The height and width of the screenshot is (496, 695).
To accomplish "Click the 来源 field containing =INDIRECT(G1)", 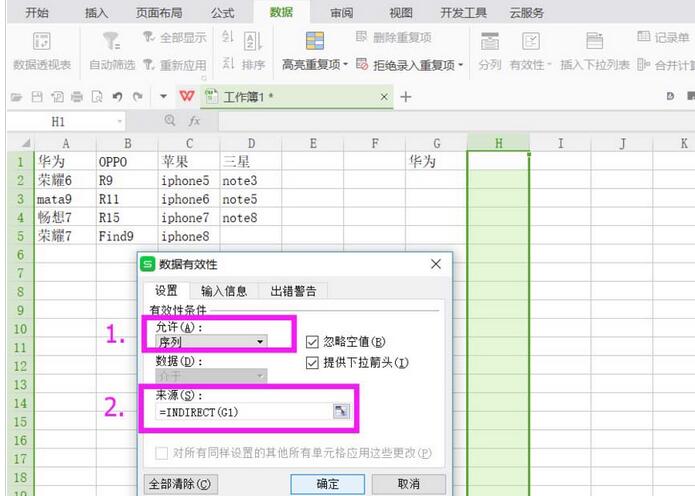I will 244,412.
